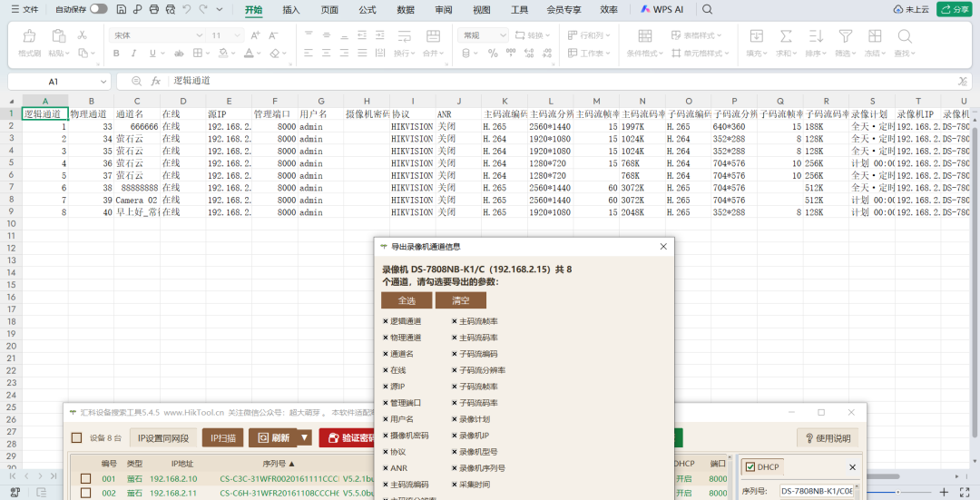Toggle the 采集时间 export checkbox
Image resolution: width=980 pixels, height=500 pixels.
pyautogui.click(x=455, y=485)
